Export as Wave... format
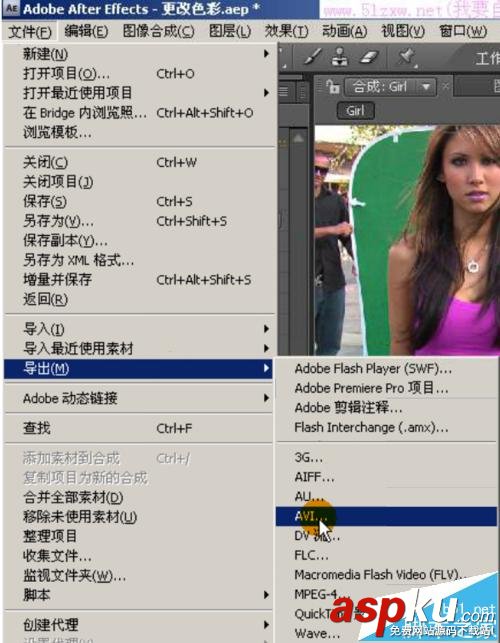This screenshot has width=500, height=643. pos(386,633)
